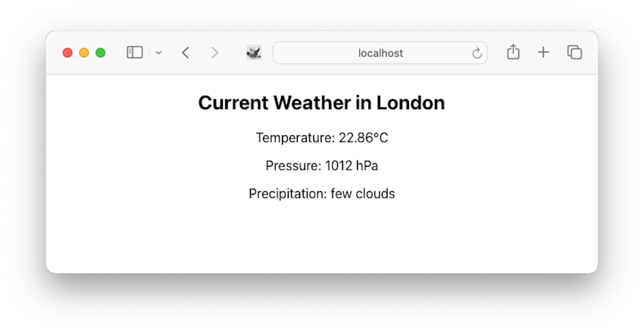
Task: Click the Wilber extension icon in toolbar
Action: tap(254, 53)
